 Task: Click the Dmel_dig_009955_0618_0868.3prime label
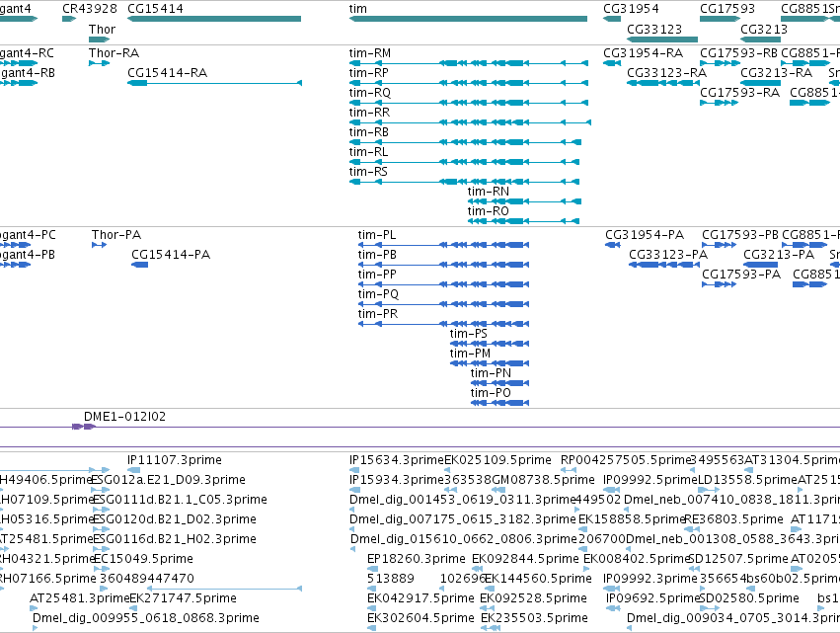click(x=146, y=618)
